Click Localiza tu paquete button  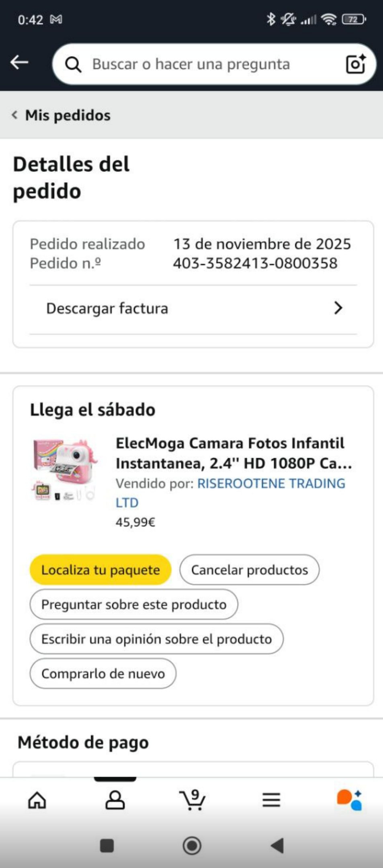tap(100, 570)
